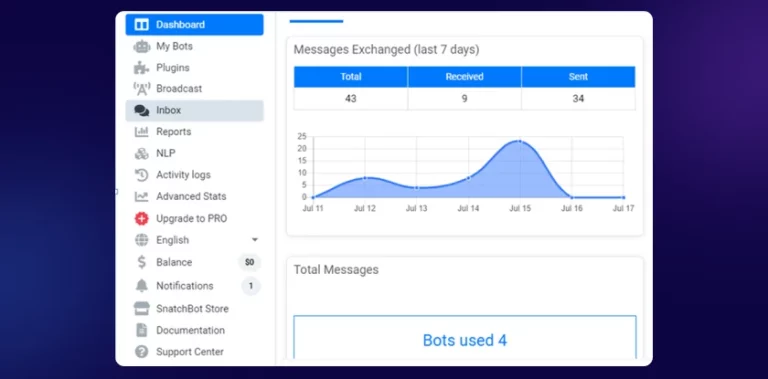Viewport: 768px width, 379px height.
Task: Click the chart data point at Jul 16
Action: [x=572, y=197]
